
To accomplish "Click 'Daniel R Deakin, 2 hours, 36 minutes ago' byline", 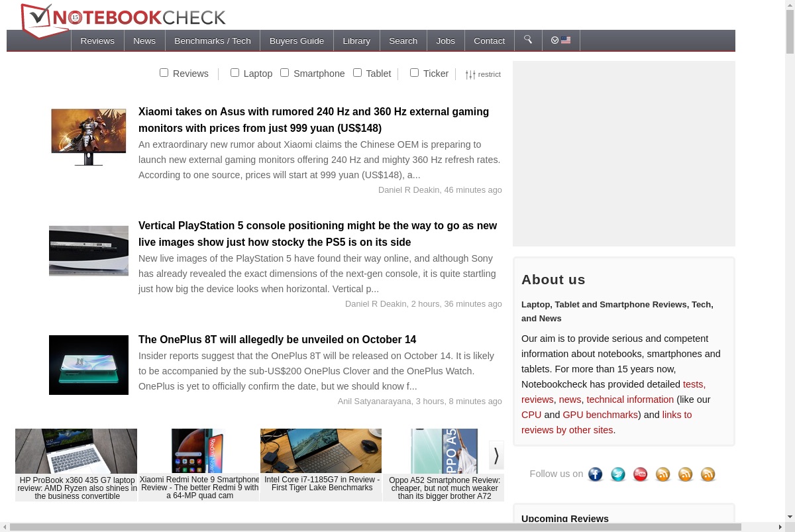I will point(423,303).
